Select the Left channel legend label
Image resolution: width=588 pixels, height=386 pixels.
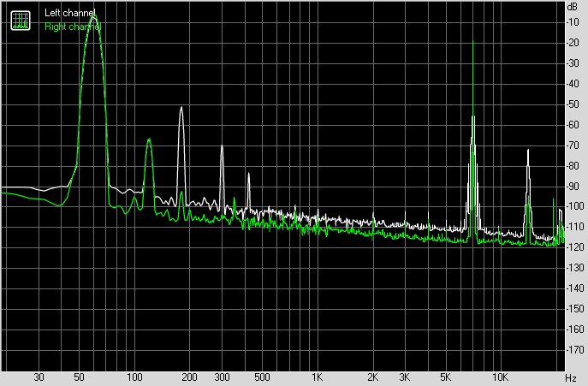click(69, 13)
